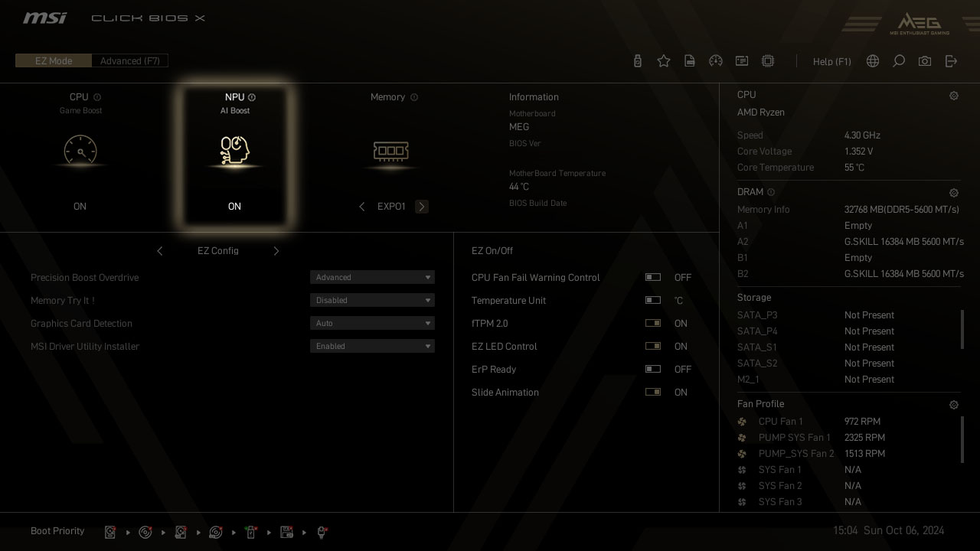Click the CPU chip icon in toolbar

[x=768, y=61]
